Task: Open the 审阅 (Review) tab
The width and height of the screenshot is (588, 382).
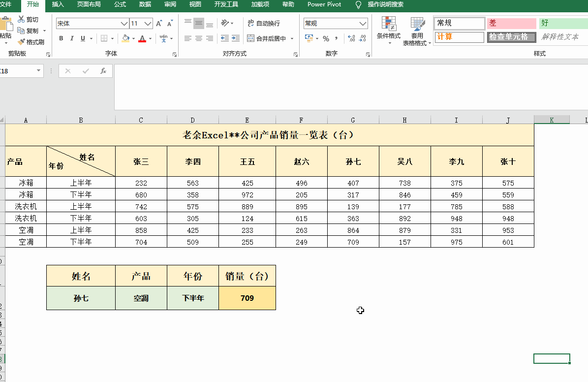Action: [x=170, y=4]
